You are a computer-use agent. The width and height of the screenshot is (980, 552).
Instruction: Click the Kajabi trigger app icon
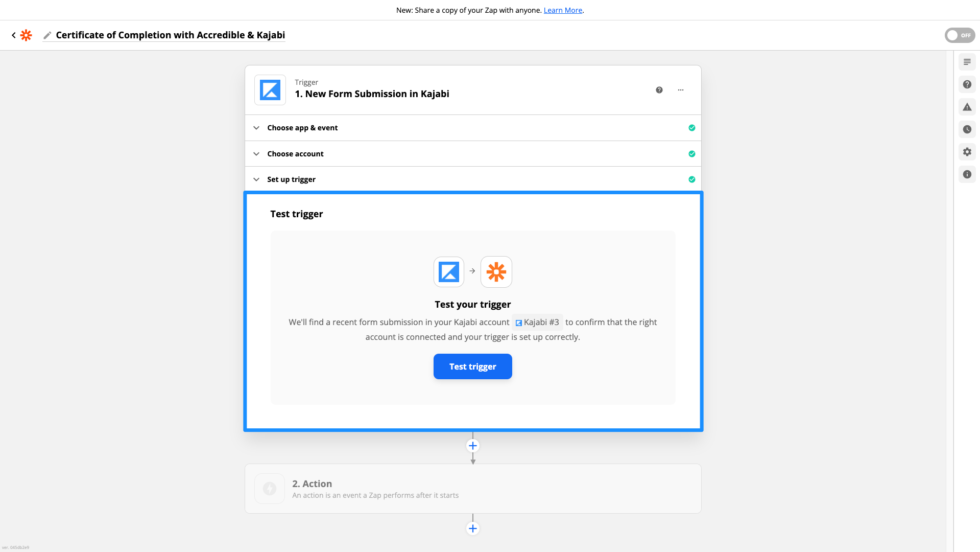(x=270, y=90)
